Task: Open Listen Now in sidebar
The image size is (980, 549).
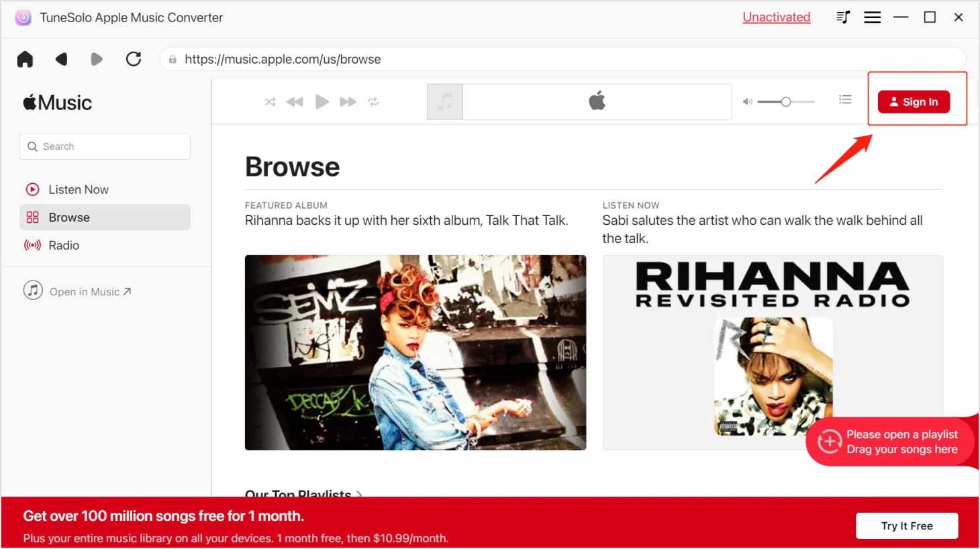Action: pyautogui.click(x=105, y=189)
